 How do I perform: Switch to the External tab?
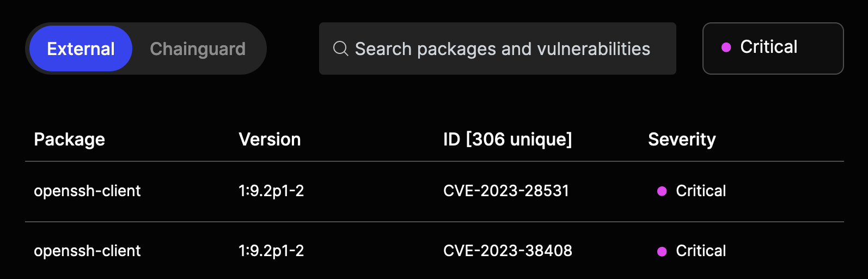pos(81,48)
